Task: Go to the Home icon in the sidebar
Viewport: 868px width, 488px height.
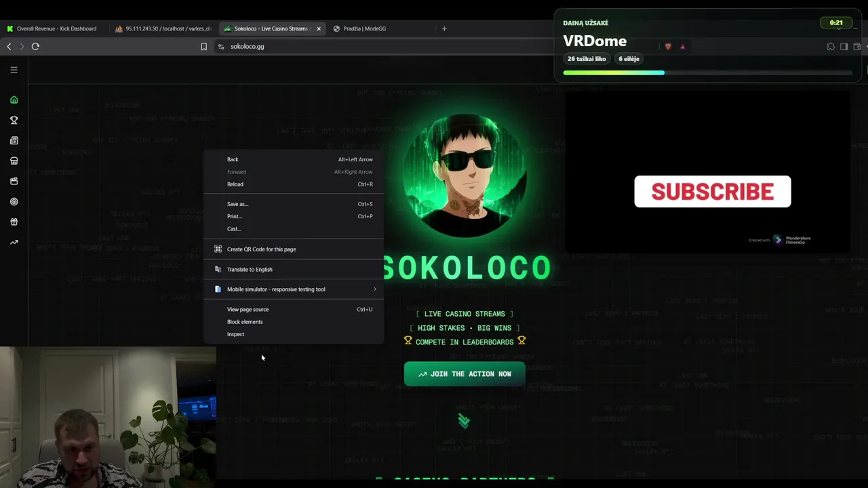Action: click(x=14, y=100)
